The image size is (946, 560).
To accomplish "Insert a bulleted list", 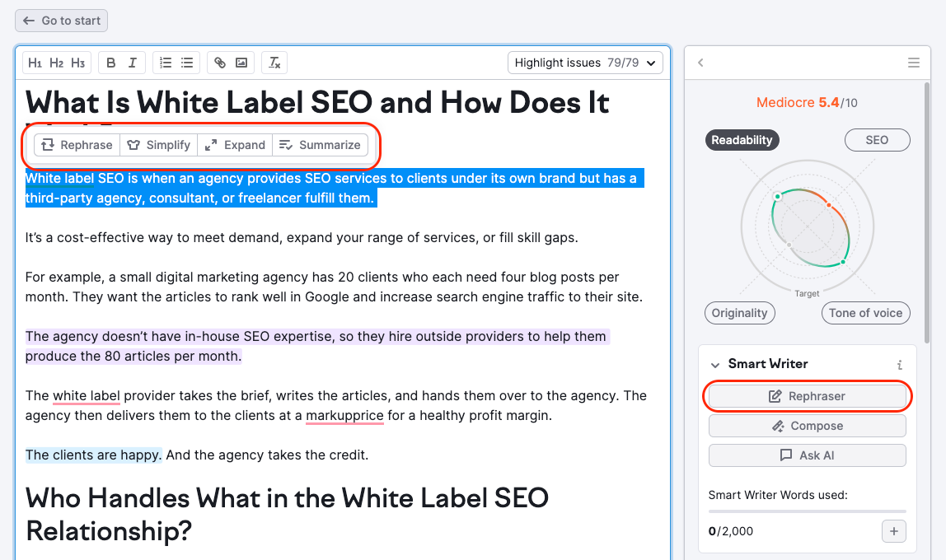I will 187,62.
